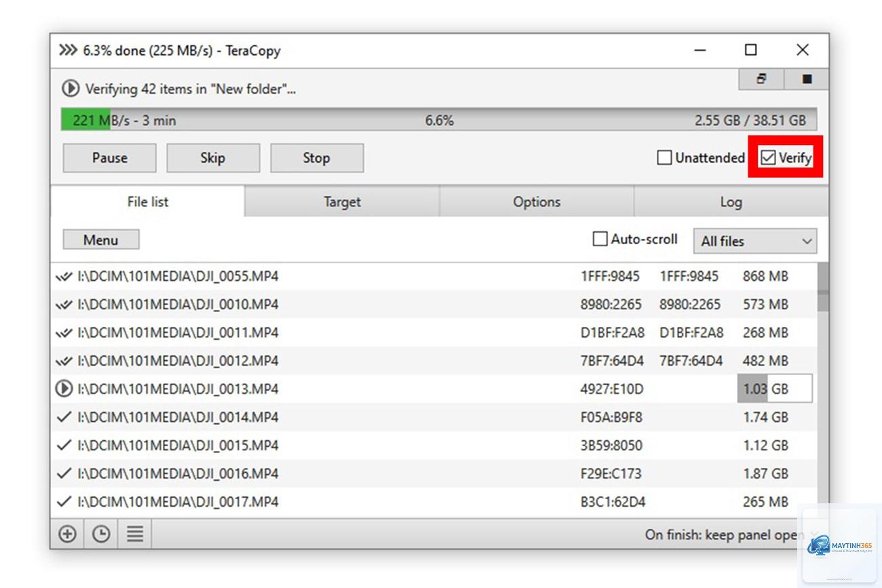Maximize the TeraCopy window
The image size is (882, 588).
pyautogui.click(x=750, y=50)
